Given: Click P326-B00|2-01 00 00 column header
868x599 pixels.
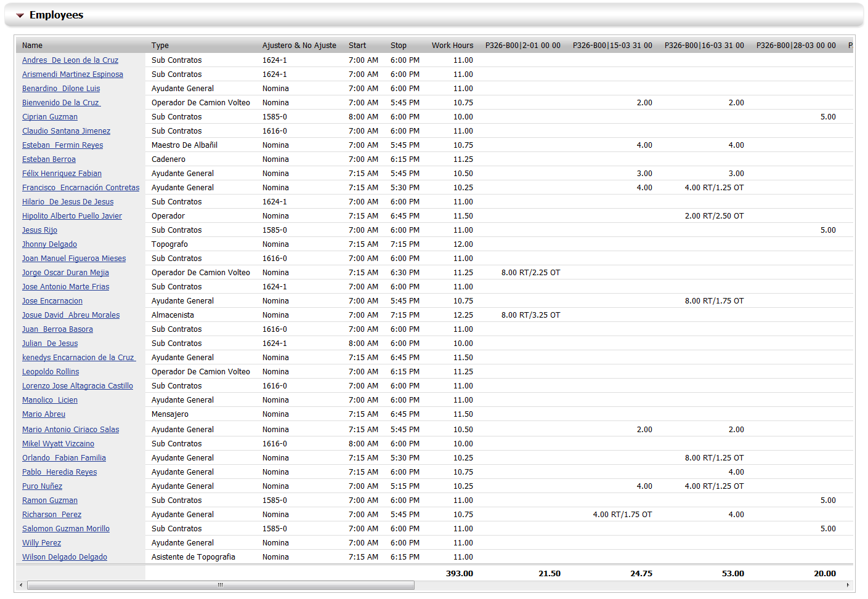Looking at the screenshot, I should 523,46.
